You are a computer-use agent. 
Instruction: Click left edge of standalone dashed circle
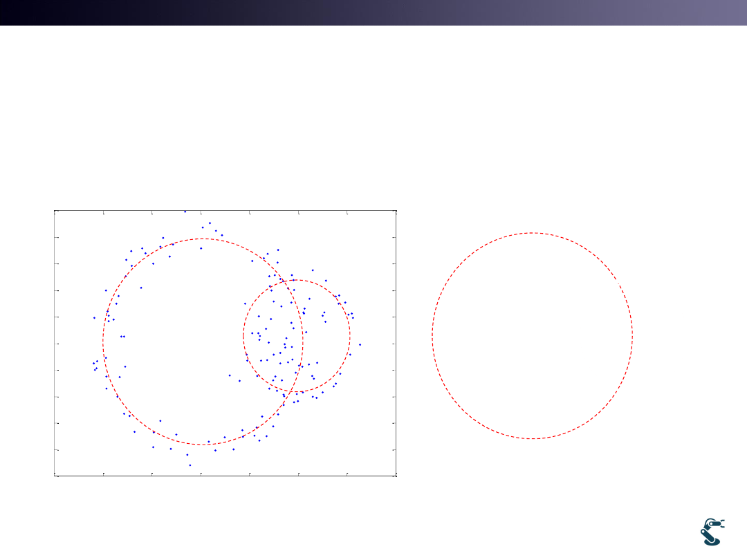[x=432, y=335]
